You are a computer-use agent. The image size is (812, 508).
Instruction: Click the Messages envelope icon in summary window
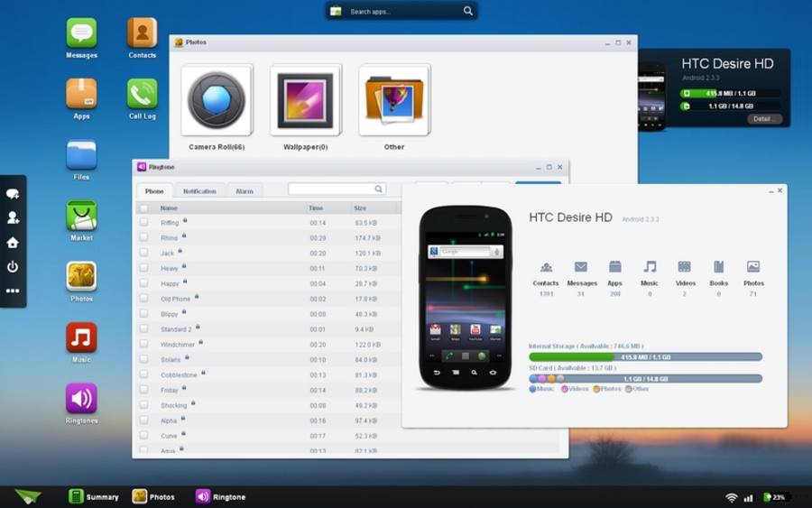click(580, 267)
